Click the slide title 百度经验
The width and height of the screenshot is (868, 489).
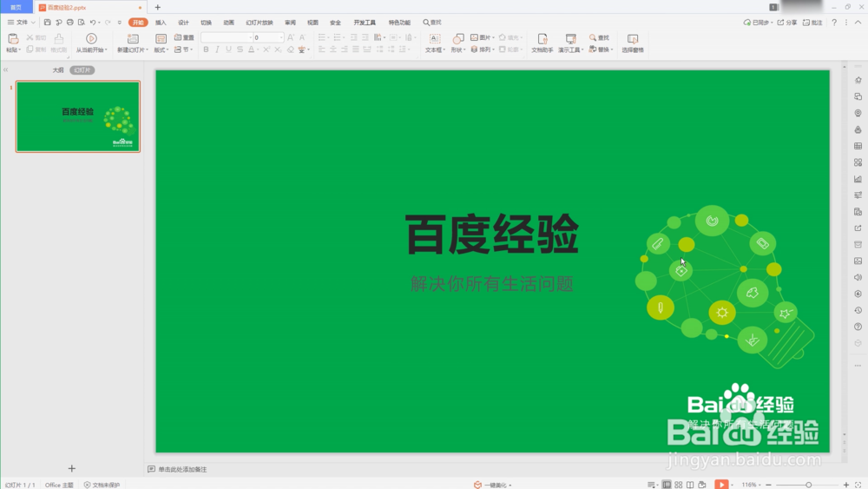click(x=491, y=235)
